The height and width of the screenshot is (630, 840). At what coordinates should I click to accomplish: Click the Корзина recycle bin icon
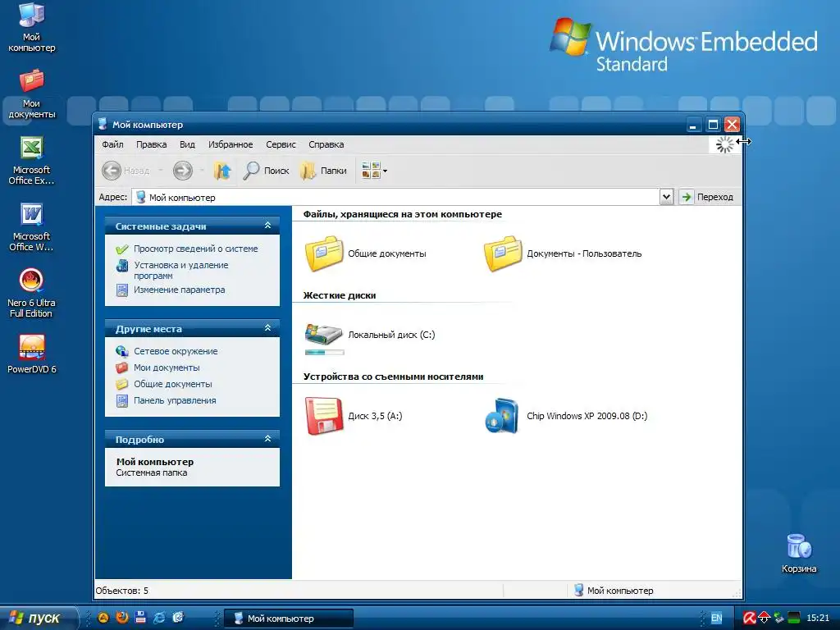tap(799, 554)
